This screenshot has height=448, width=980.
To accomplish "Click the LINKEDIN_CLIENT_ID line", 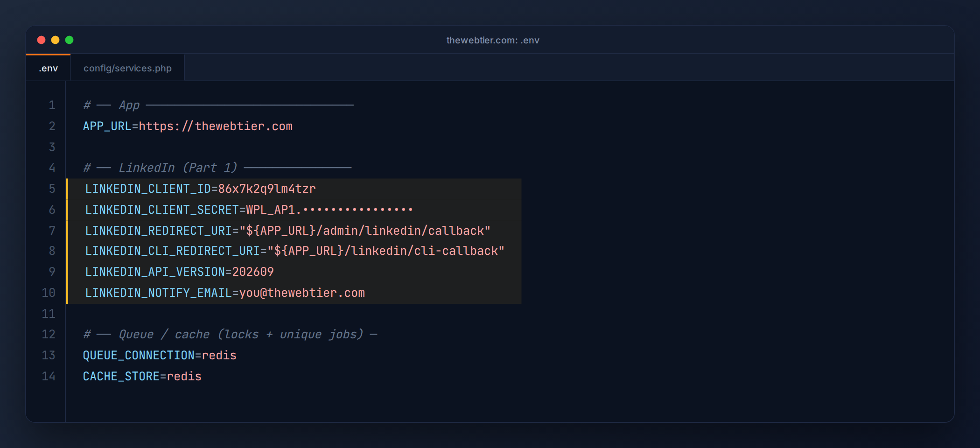I will (201, 189).
